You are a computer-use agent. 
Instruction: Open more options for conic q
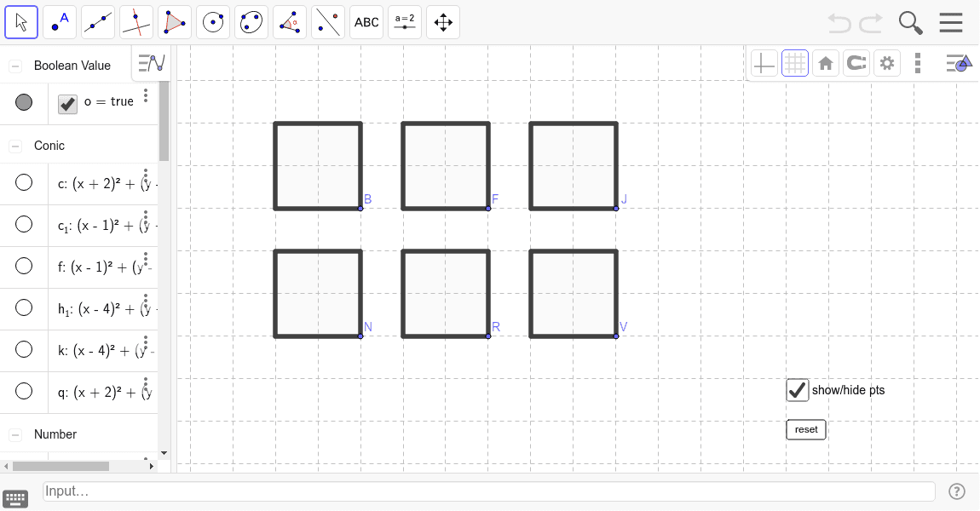[146, 383]
